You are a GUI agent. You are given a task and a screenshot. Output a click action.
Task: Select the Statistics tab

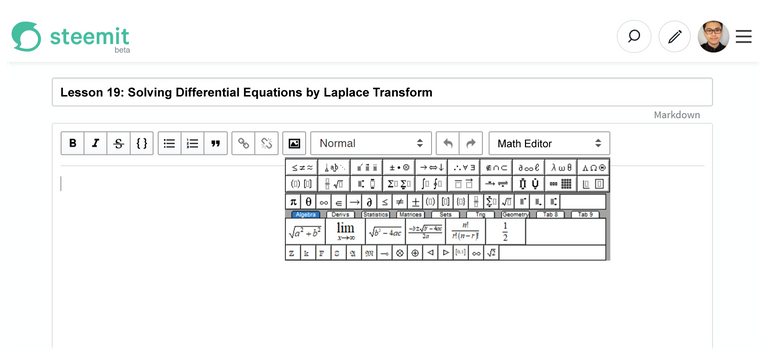376,215
